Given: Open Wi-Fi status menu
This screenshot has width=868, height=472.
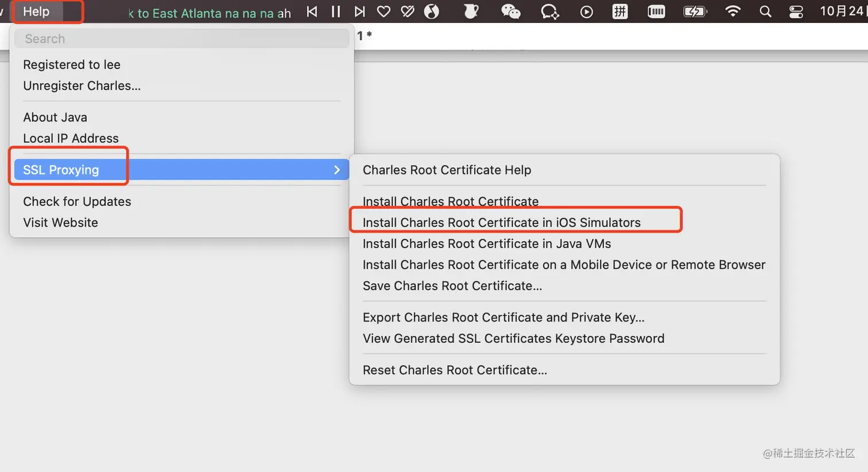Looking at the screenshot, I should pyautogui.click(x=733, y=11).
